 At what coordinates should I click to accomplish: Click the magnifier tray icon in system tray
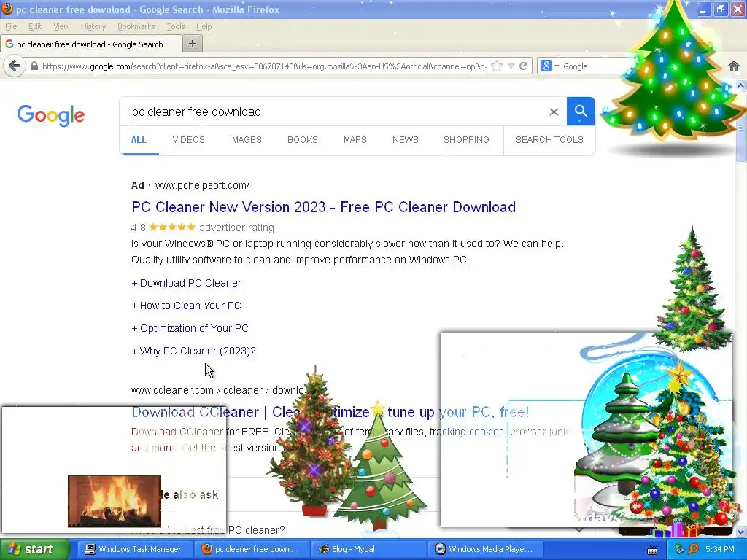pyautogui.click(x=693, y=549)
